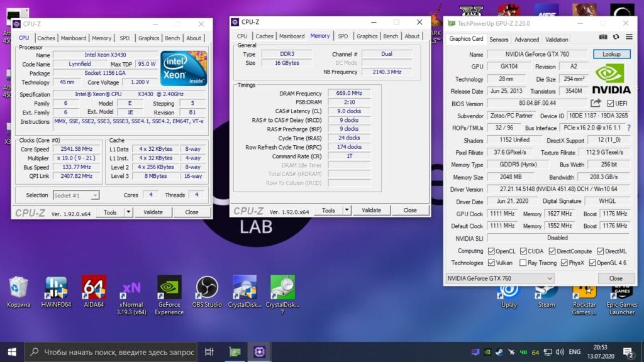Viewport: 644px width, 362px height.
Task: Click Core Speed value 2541.58 MHz
Action: pos(76,149)
